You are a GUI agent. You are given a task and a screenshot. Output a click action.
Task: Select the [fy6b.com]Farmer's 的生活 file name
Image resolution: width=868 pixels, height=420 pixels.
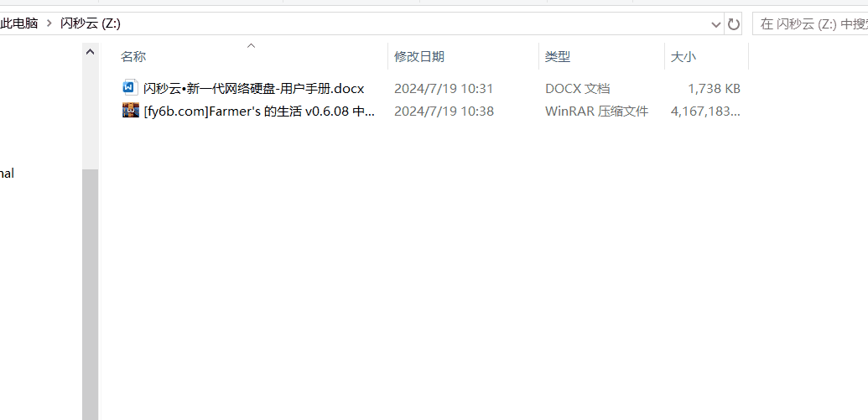[259, 111]
